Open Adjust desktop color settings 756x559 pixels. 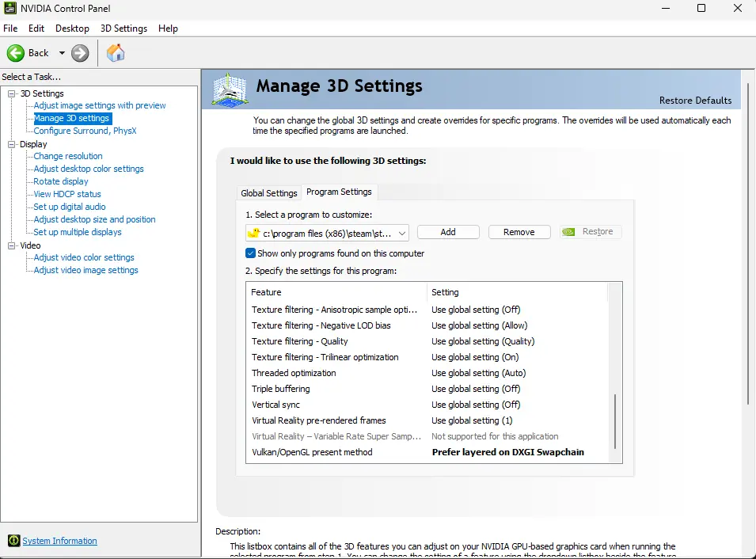point(89,169)
